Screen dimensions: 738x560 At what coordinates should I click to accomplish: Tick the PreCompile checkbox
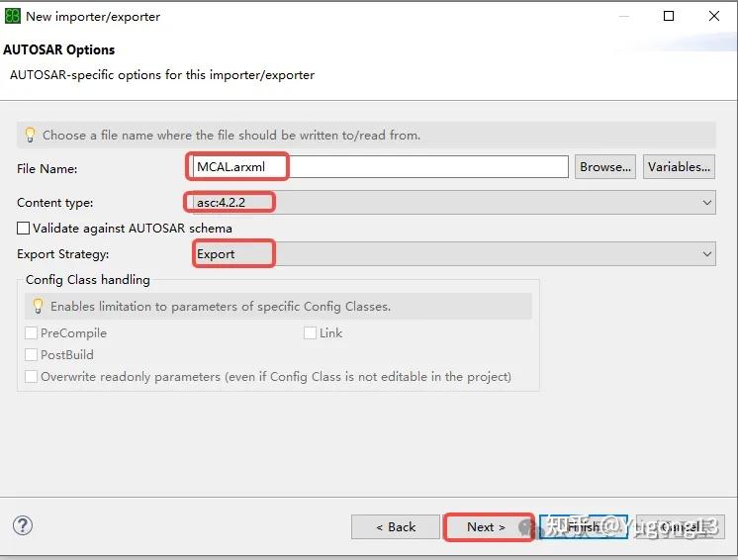click(x=32, y=333)
